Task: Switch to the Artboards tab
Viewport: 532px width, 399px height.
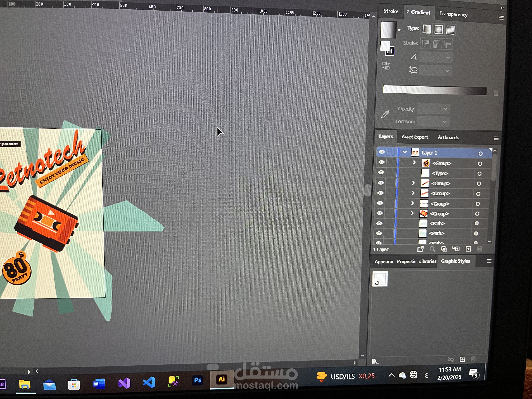Action: coord(448,138)
